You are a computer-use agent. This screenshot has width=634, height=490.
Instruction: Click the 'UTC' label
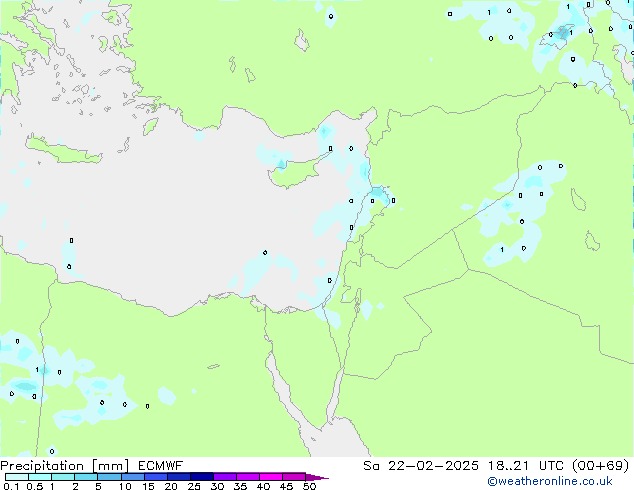(552, 466)
